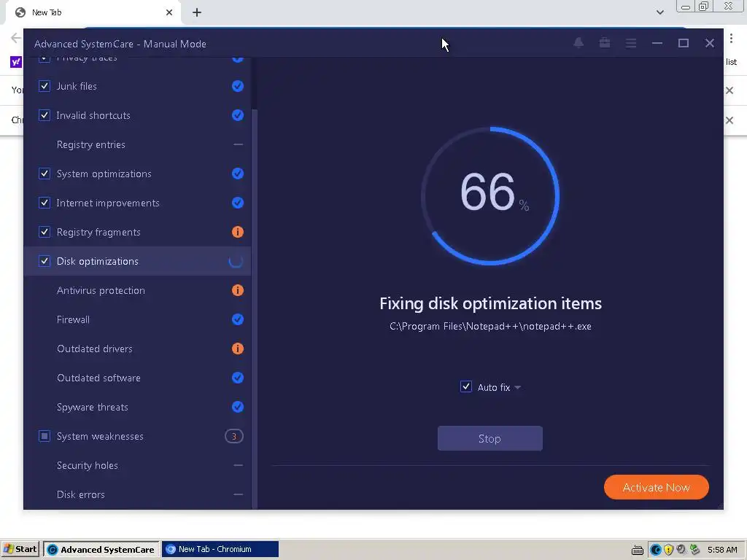This screenshot has width=747, height=560.
Task: Close the New Tab browser tab
Action: [169, 12]
